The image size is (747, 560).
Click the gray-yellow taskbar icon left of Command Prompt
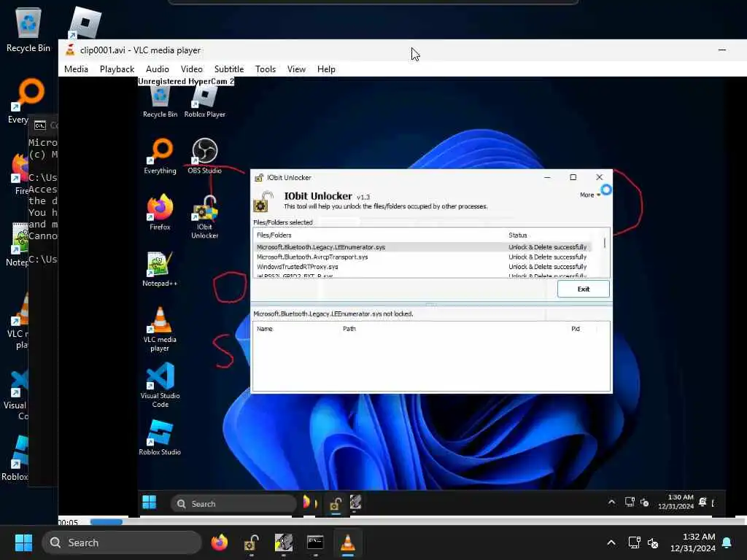(284, 542)
